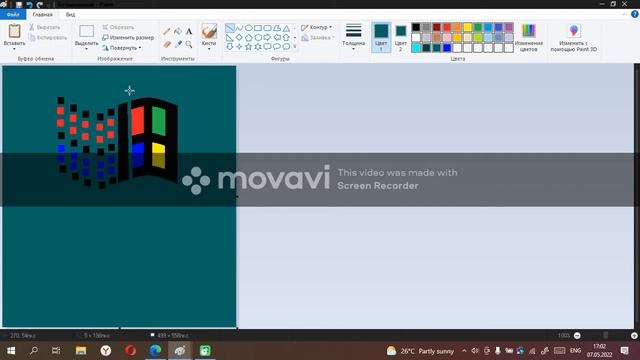Image resolution: width=640 pixels, height=360 pixels.
Task: Click Edit with Paint 3D button
Action: 573,38
